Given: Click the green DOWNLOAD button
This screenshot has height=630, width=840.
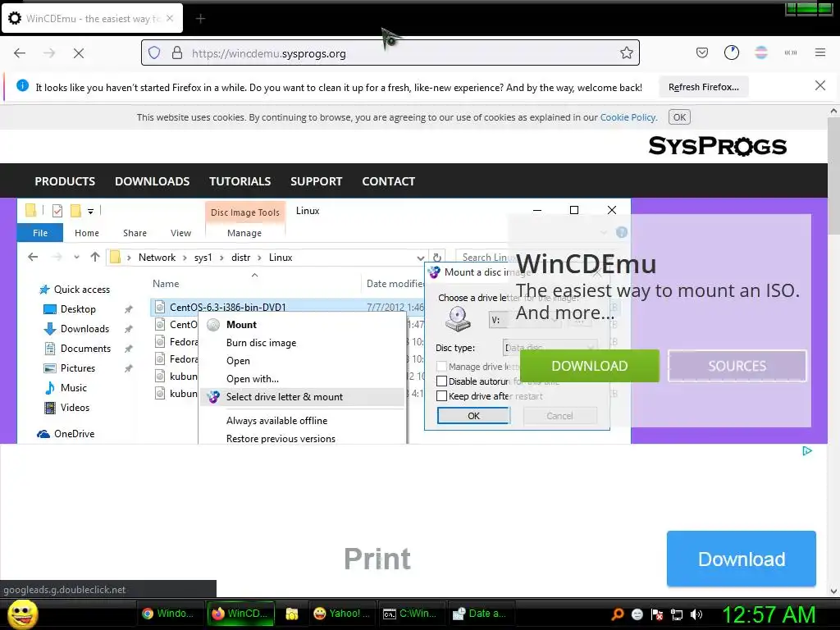Looking at the screenshot, I should [x=589, y=366].
